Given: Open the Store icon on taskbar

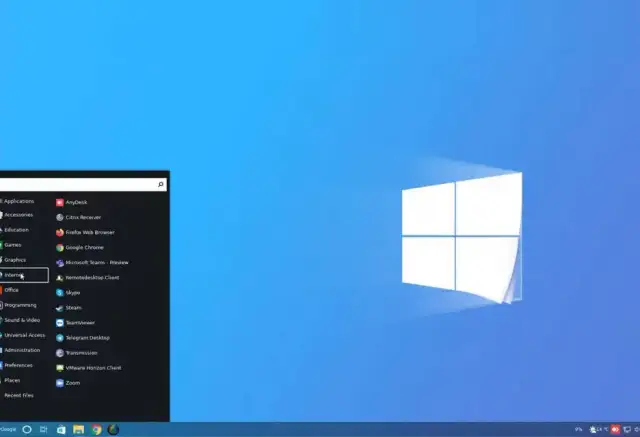Looking at the screenshot, I should [x=61, y=429].
